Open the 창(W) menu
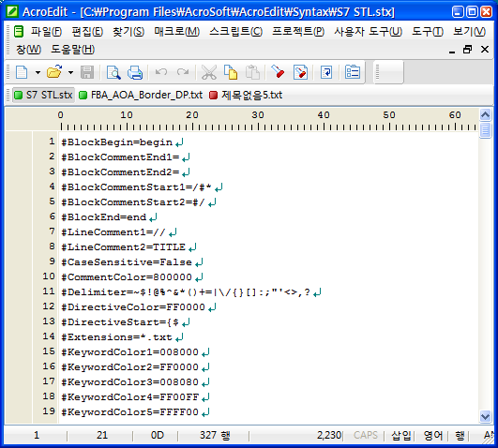 28,50
